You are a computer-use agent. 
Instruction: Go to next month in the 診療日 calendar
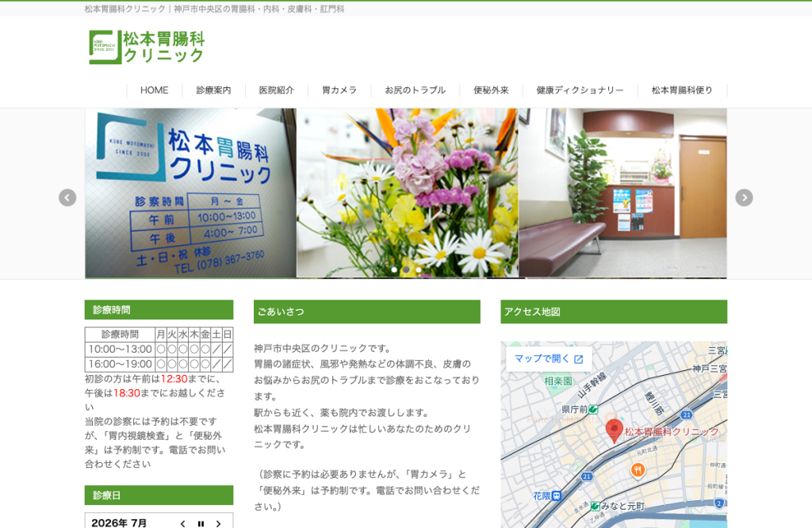pyautogui.click(x=219, y=524)
